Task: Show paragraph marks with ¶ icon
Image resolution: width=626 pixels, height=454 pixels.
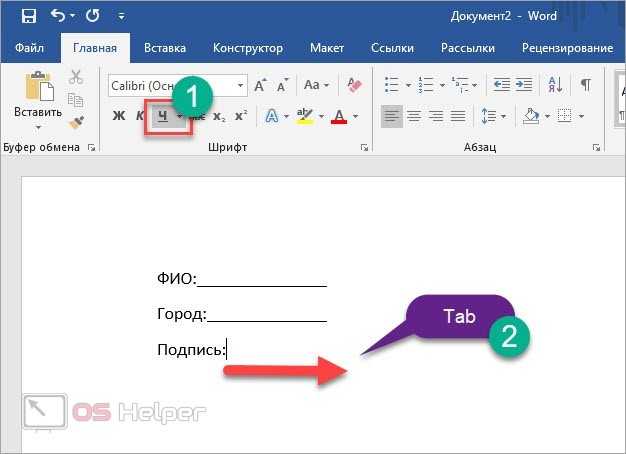Action: click(586, 85)
